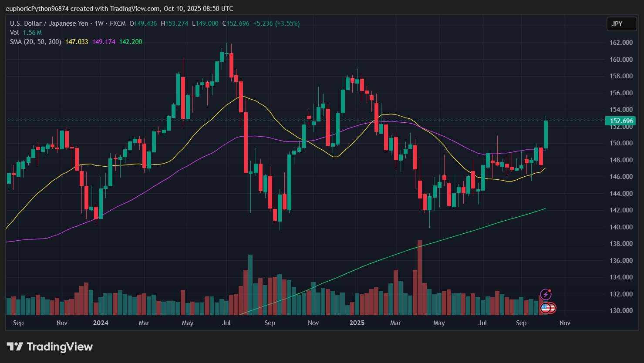Viewport: 644px width, 363px height.
Task: Click the 2025 label on the time axis
Action: pyautogui.click(x=357, y=323)
